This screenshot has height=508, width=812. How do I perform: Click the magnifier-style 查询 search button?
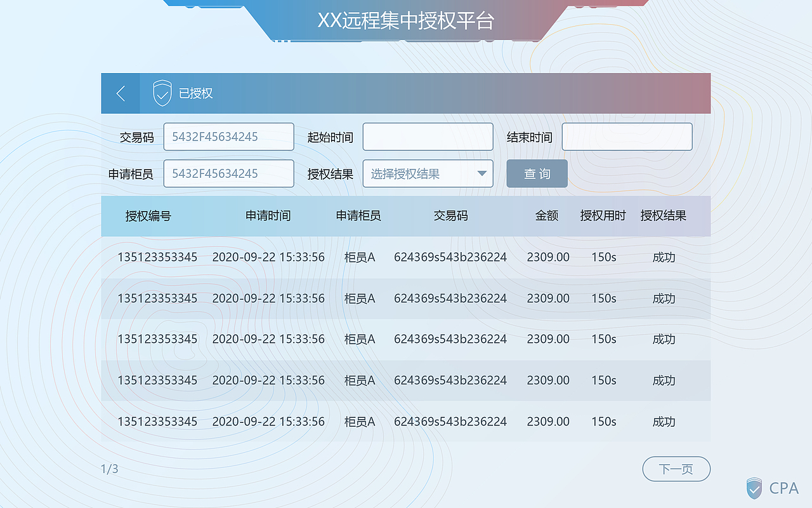tap(537, 173)
